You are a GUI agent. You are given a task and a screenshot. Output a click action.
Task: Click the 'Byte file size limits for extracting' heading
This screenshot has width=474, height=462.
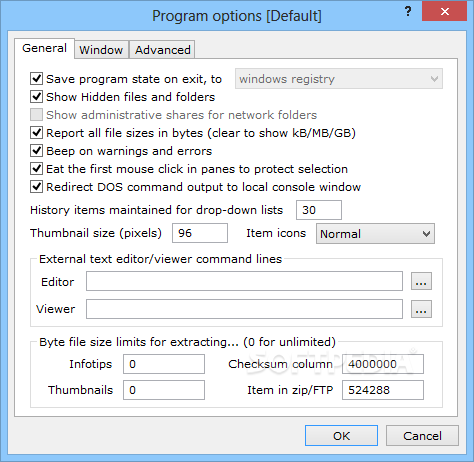pos(187,342)
